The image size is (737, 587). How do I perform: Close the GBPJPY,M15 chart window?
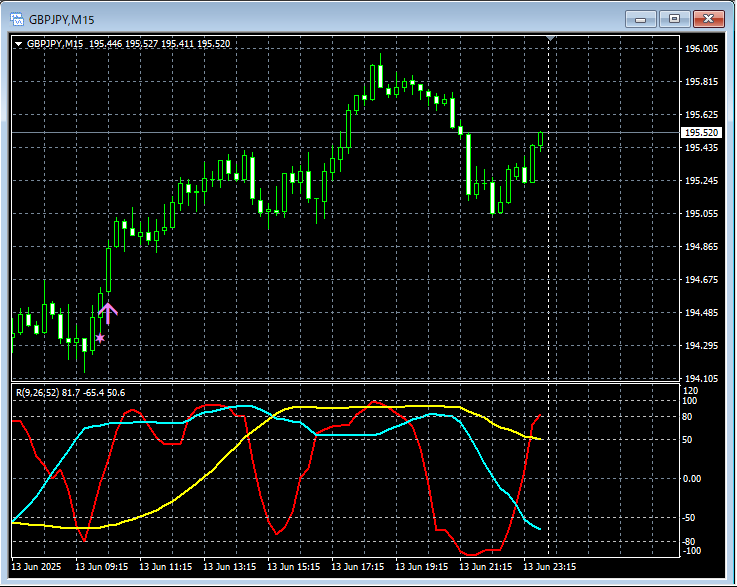[x=709, y=19]
